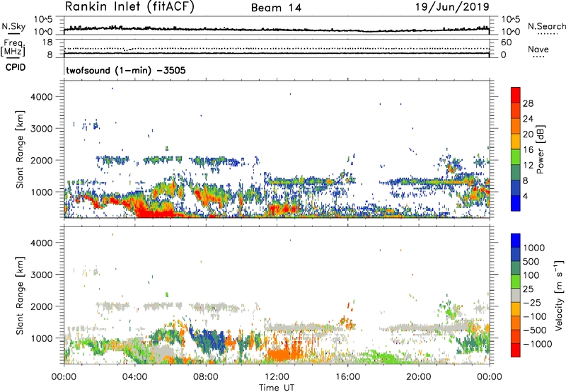Click the "CPID" row label
This screenshot has width=566, height=392.
16,67
